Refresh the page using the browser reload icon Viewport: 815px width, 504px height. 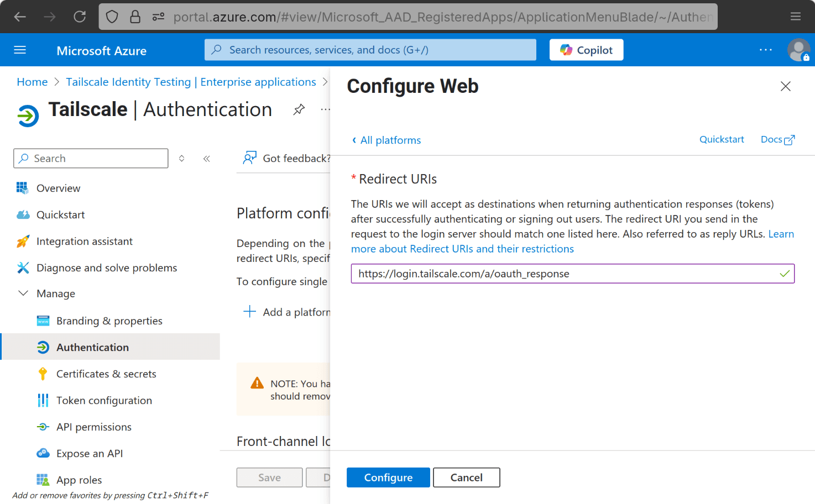tap(80, 17)
